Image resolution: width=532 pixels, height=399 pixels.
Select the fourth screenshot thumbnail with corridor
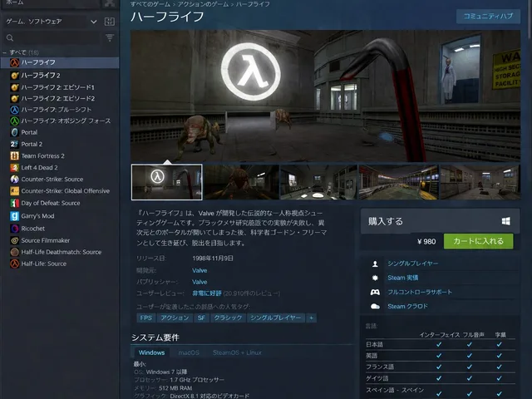[x=399, y=182]
